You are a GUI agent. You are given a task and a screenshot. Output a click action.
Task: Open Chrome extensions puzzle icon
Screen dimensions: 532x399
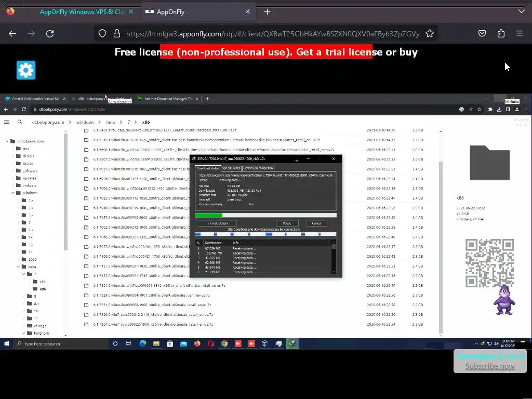490,109
